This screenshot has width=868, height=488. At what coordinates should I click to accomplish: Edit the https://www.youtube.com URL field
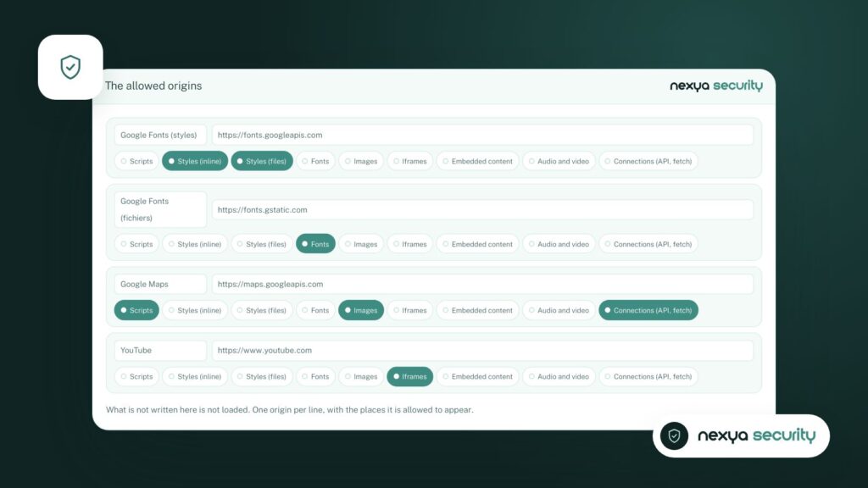click(x=482, y=350)
